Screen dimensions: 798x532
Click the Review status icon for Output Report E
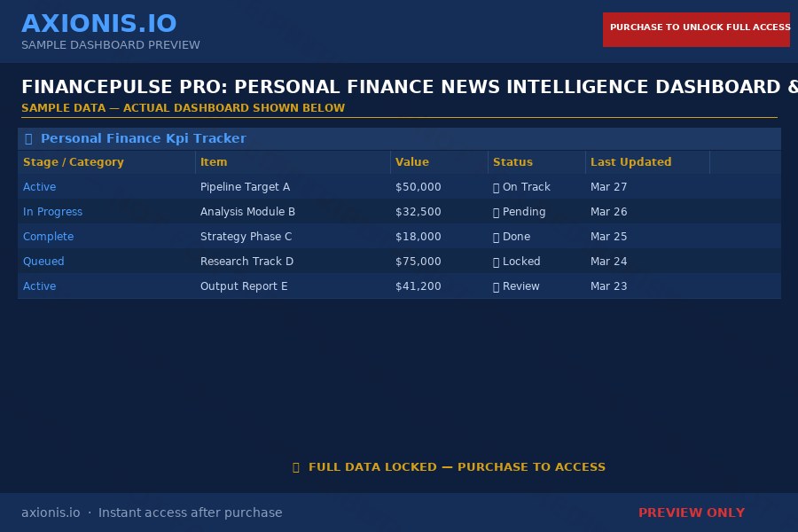point(496,286)
